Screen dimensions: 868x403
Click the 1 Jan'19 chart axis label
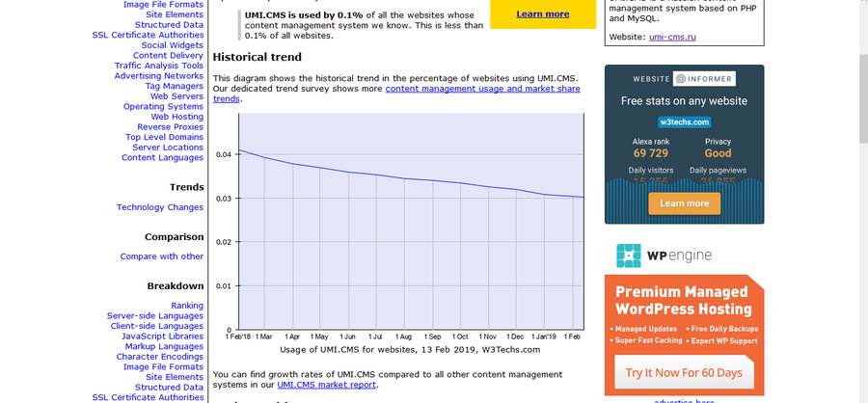coord(545,336)
